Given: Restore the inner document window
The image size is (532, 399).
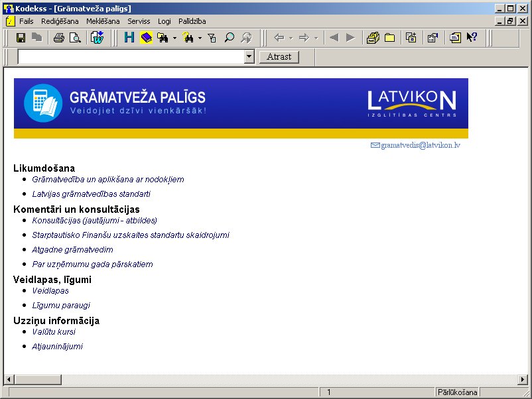Looking at the screenshot, I should 510,21.
